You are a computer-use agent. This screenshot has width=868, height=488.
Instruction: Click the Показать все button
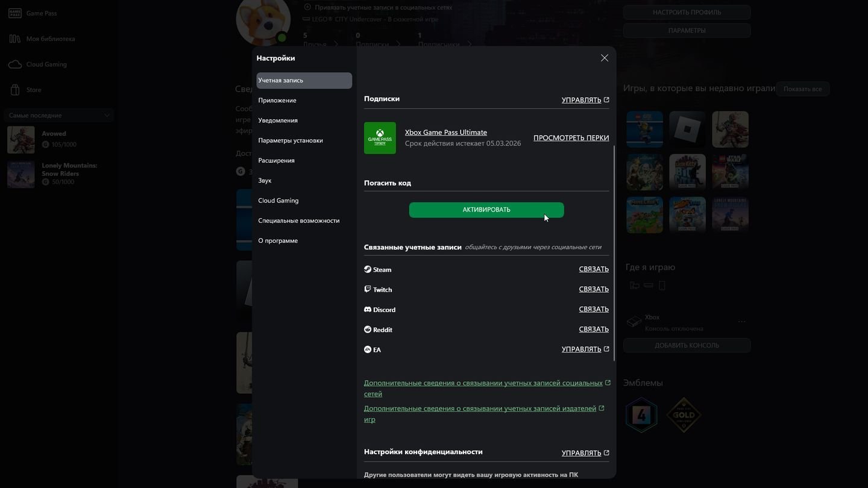pyautogui.click(x=802, y=89)
